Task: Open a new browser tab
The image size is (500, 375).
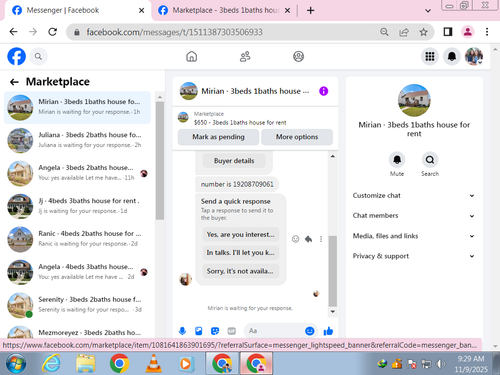Action: 311,11
